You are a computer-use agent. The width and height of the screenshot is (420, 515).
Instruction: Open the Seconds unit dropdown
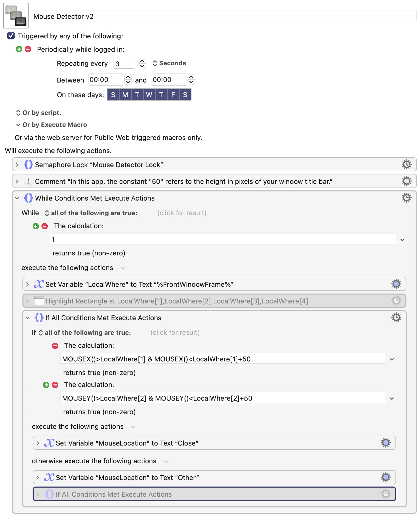169,63
